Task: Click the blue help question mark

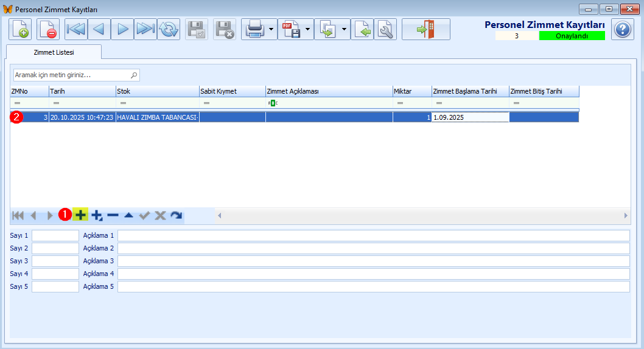Action: 622,29
